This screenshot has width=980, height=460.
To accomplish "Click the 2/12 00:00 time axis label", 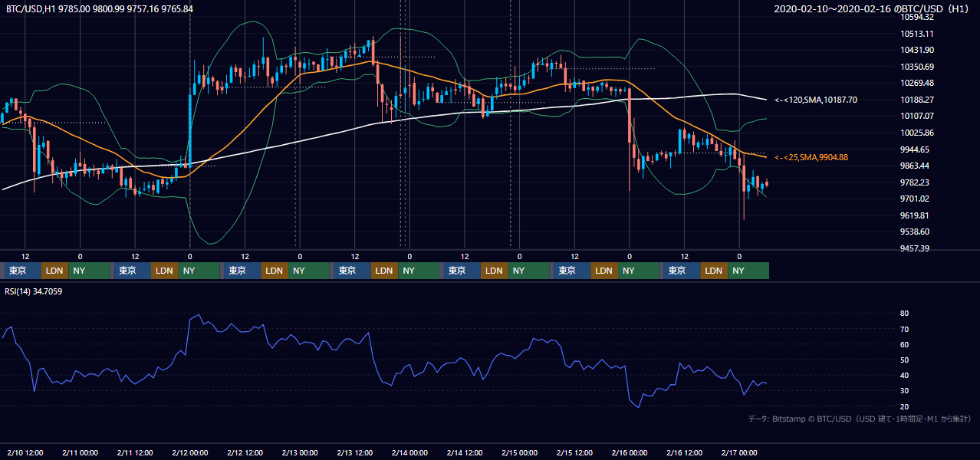I will 189,452.
